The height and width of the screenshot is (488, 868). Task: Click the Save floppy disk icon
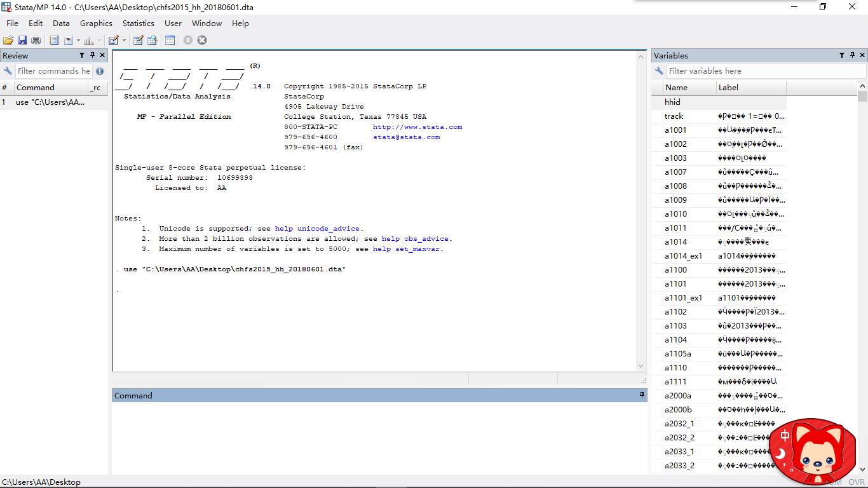(22, 40)
